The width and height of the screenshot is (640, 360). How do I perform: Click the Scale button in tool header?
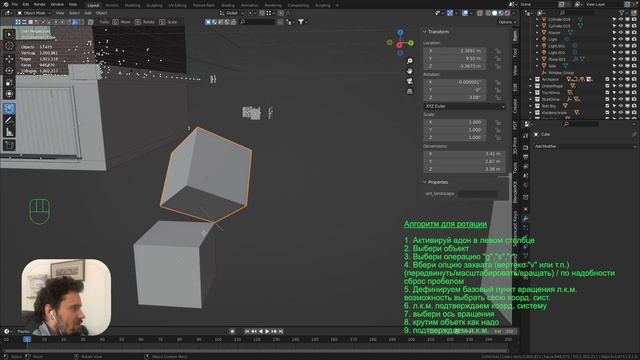[x=168, y=22]
